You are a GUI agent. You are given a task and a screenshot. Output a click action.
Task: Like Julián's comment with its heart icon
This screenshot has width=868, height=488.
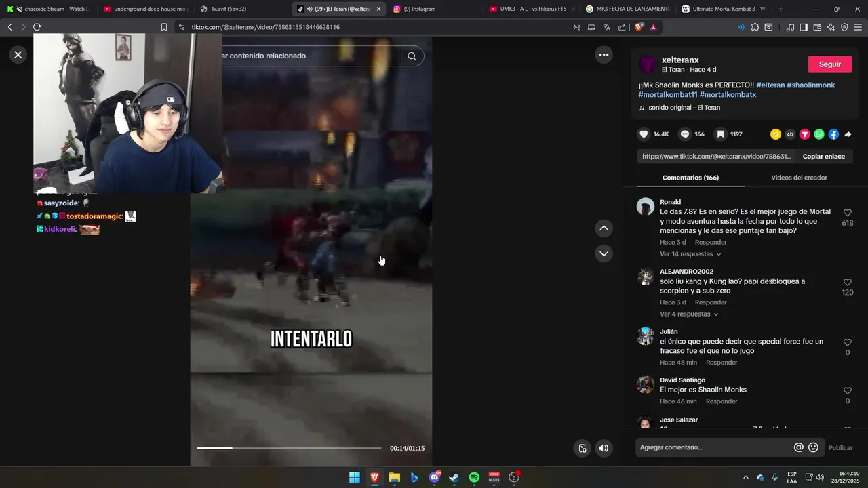point(848,343)
